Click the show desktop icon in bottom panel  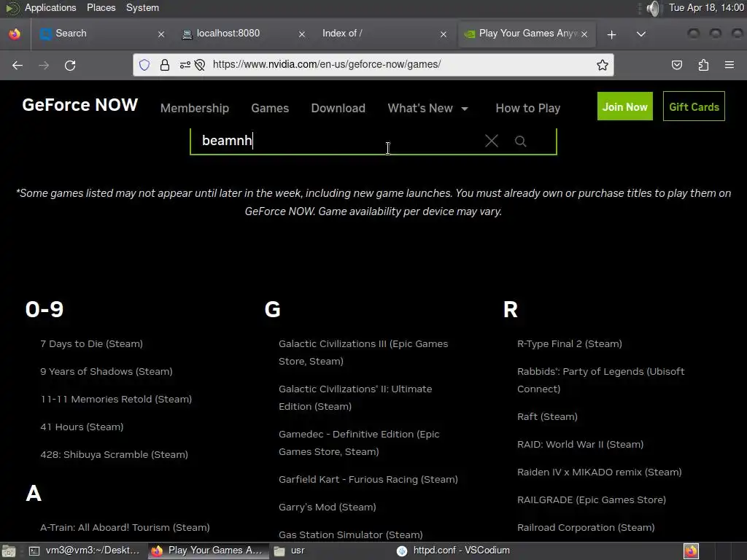click(9, 551)
